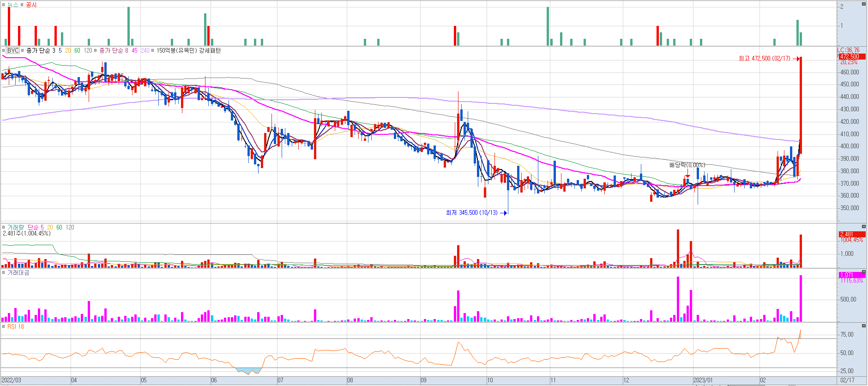Click the 2023/01 date axis label
The width and height of the screenshot is (868, 386).
(x=703, y=380)
